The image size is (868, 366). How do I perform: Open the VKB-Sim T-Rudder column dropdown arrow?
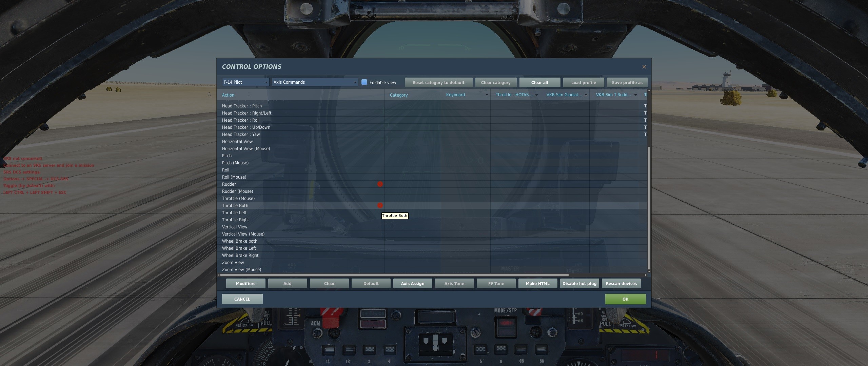click(635, 95)
